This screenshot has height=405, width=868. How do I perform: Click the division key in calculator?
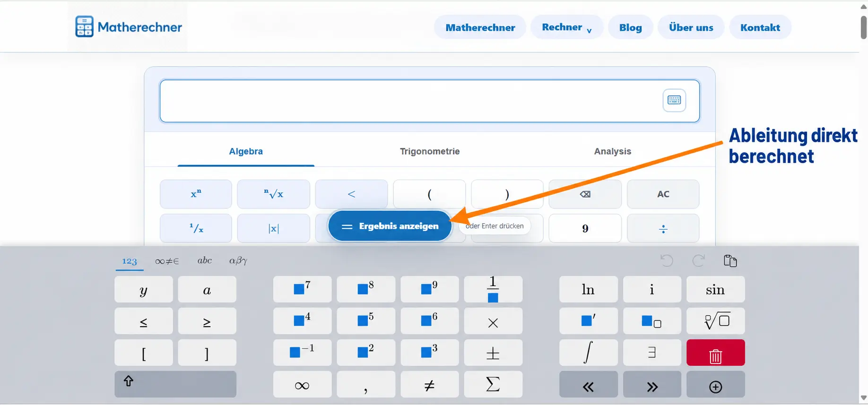pos(663,229)
